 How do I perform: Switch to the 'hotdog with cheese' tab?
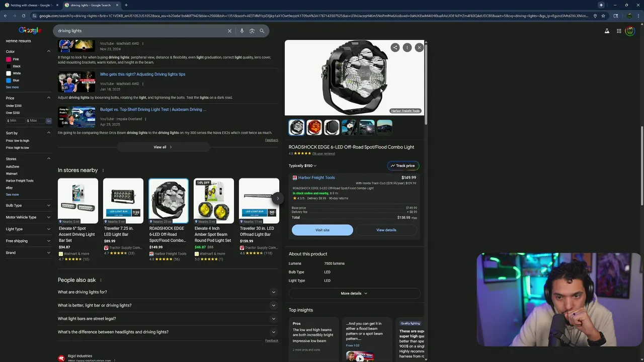31,5
